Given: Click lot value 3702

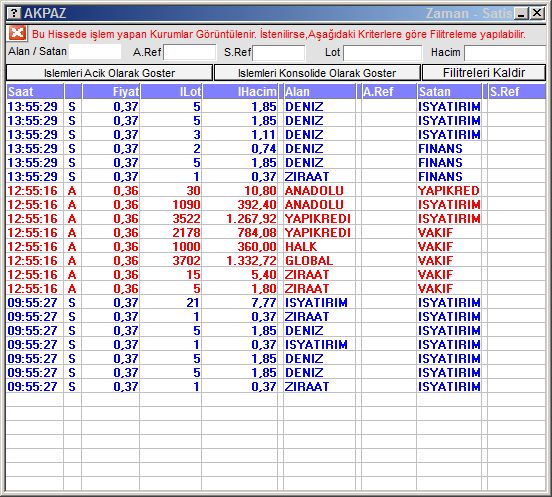Looking at the screenshot, I should click(186, 260).
